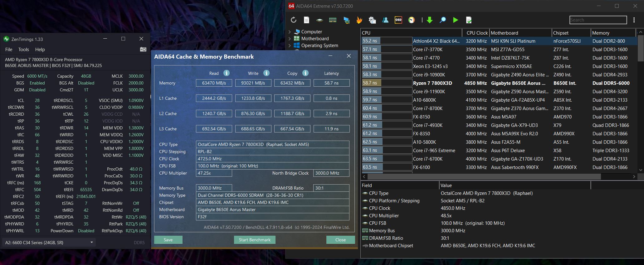Click the AIDA64 Search field
The height and width of the screenshot is (265, 644).
[598, 20]
